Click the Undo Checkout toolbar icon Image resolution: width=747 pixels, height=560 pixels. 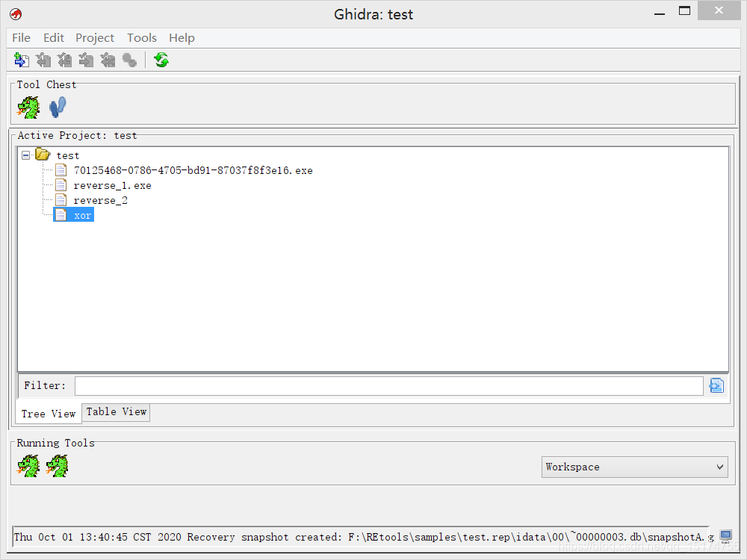pyautogui.click(x=108, y=60)
